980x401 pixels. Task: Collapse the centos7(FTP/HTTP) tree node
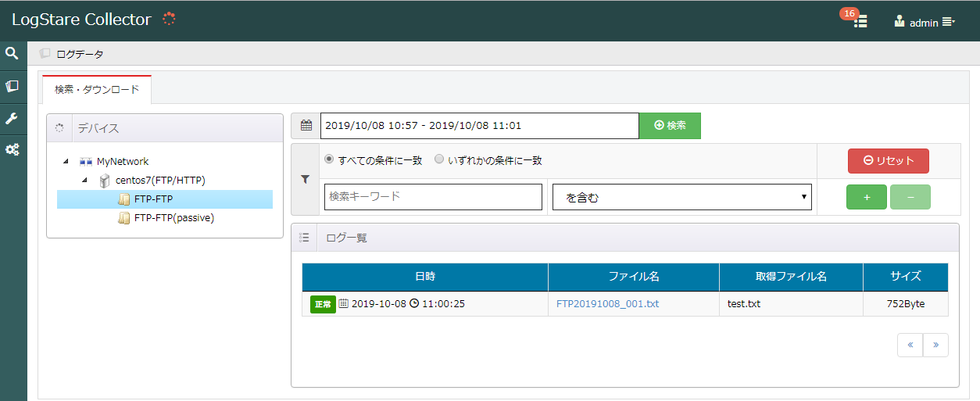point(85,181)
